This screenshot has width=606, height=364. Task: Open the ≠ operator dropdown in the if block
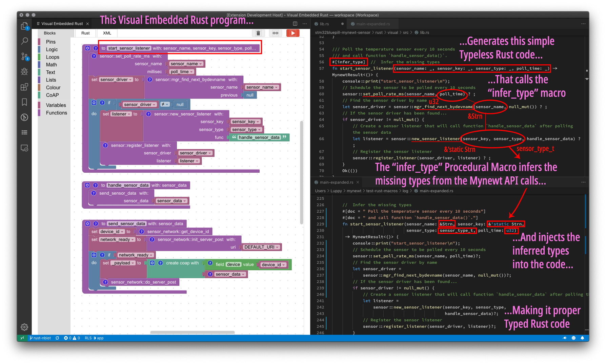click(165, 104)
